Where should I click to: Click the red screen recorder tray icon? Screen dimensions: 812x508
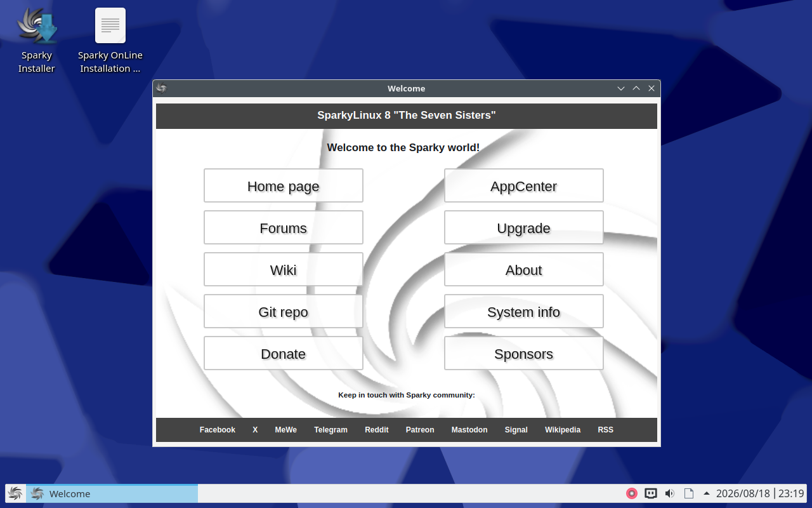click(x=632, y=493)
